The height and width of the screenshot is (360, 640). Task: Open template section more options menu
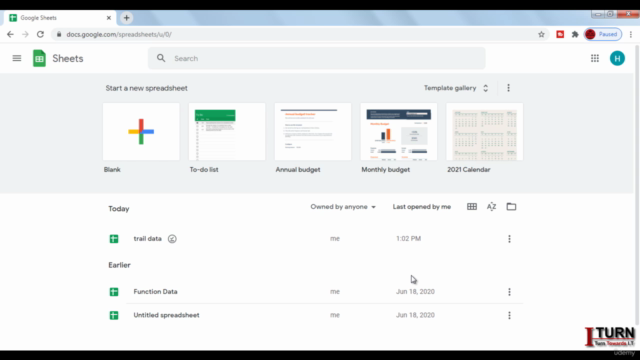click(x=508, y=88)
